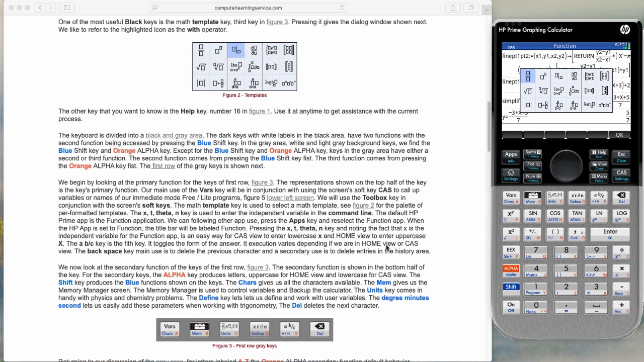Select the log base template on calculator screen

click(x=589, y=105)
